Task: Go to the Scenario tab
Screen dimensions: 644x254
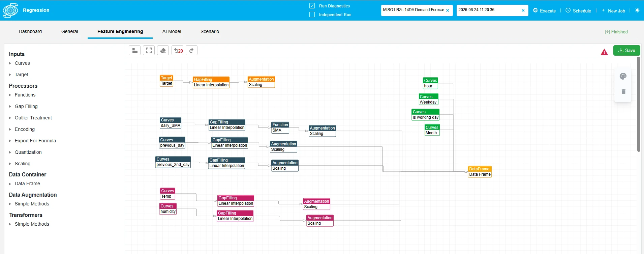Action: pyautogui.click(x=210, y=31)
